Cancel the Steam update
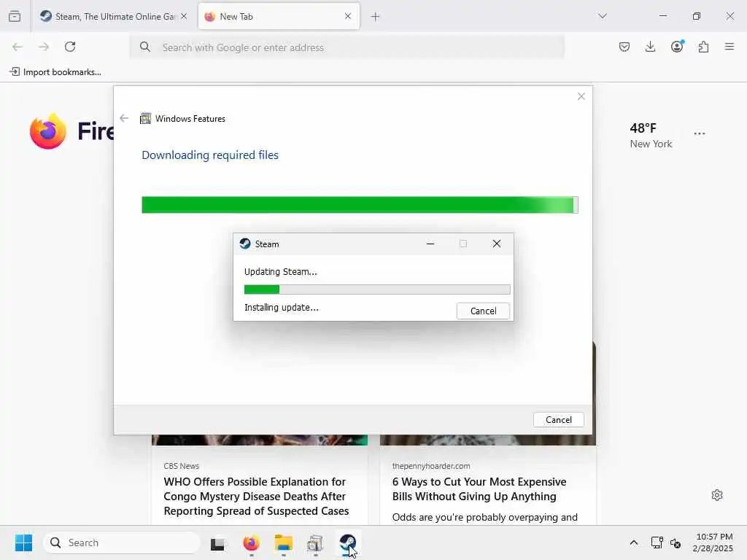This screenshot has width=747, height=560. click(483, 311)
